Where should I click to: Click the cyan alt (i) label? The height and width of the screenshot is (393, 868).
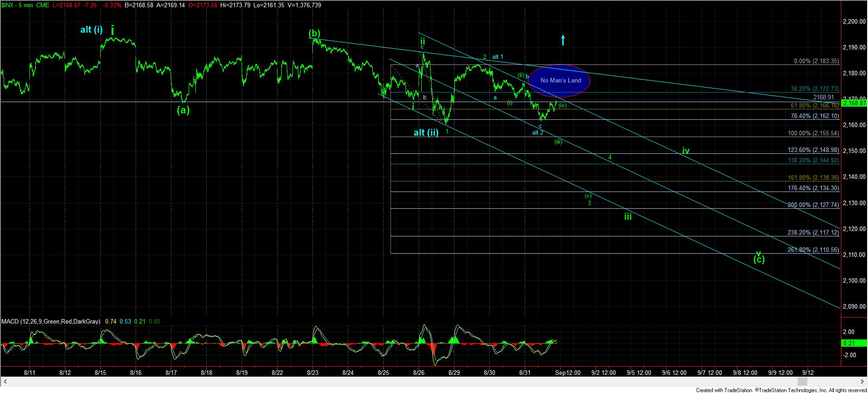click(91, 30)
